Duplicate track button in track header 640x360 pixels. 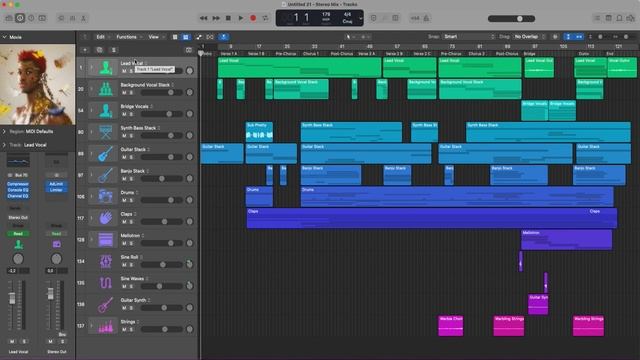(99, 50)
